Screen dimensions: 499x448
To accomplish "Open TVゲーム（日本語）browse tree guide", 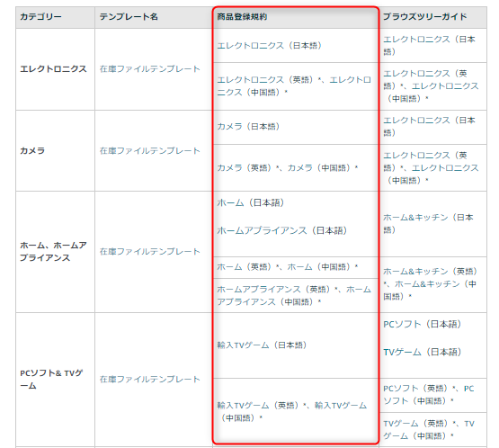I will 423,352.
